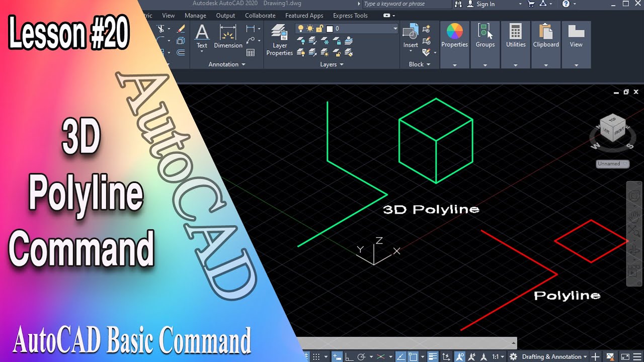
Task: Open the workspace settings gear icon
Action: [x=513, y=357]
